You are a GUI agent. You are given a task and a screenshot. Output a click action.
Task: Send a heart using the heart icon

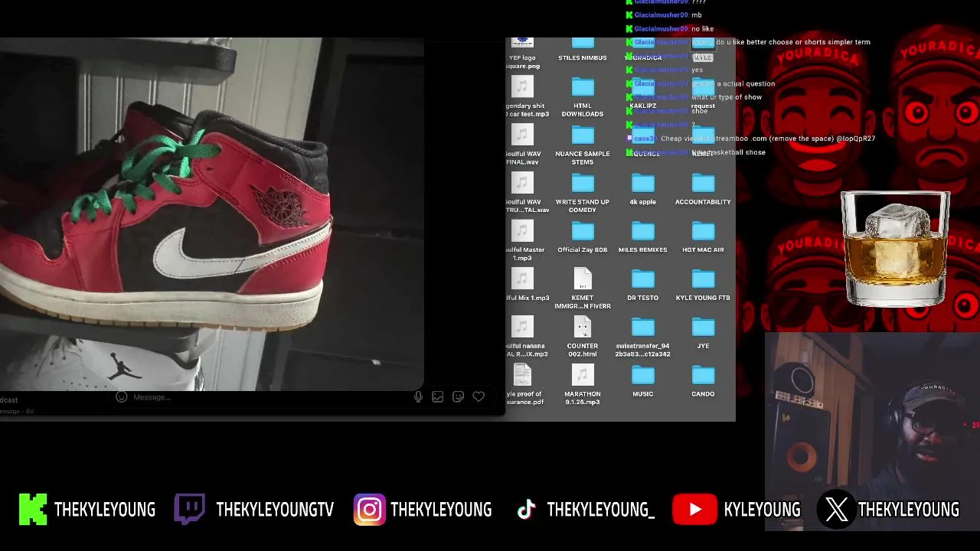coord(479,396)
